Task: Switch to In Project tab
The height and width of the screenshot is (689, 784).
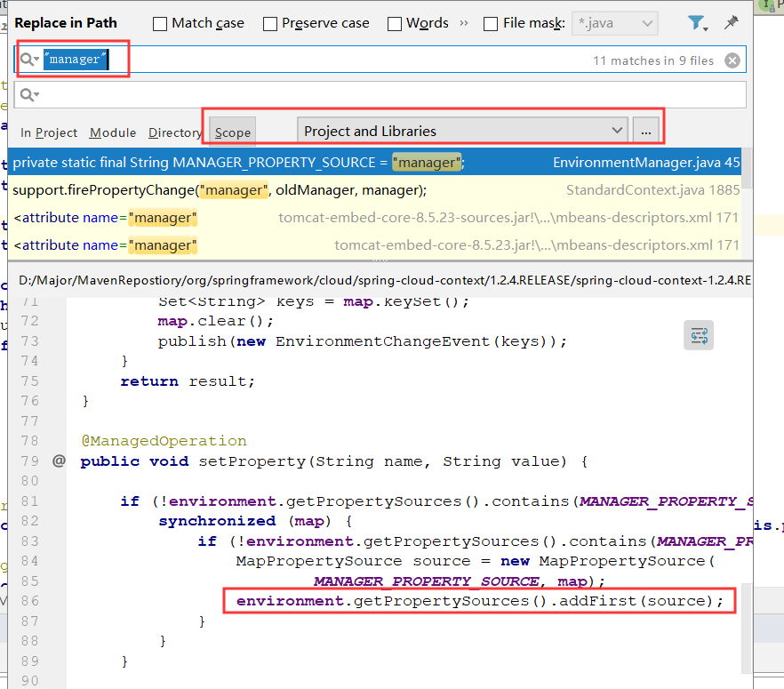Action: tap(49, 133)
